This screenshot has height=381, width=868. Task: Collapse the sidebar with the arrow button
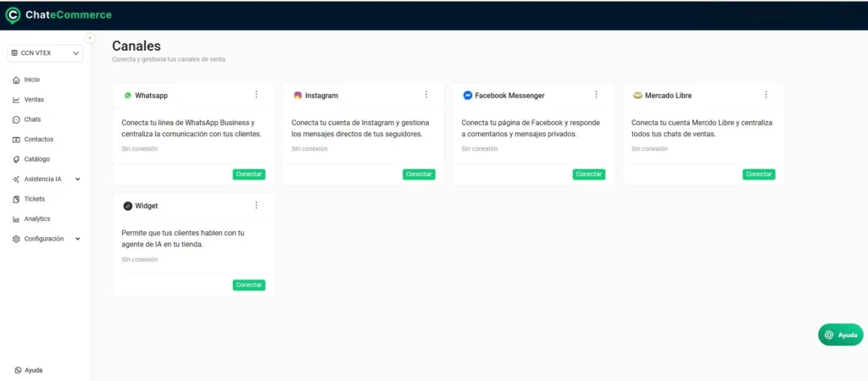[90, 38]
